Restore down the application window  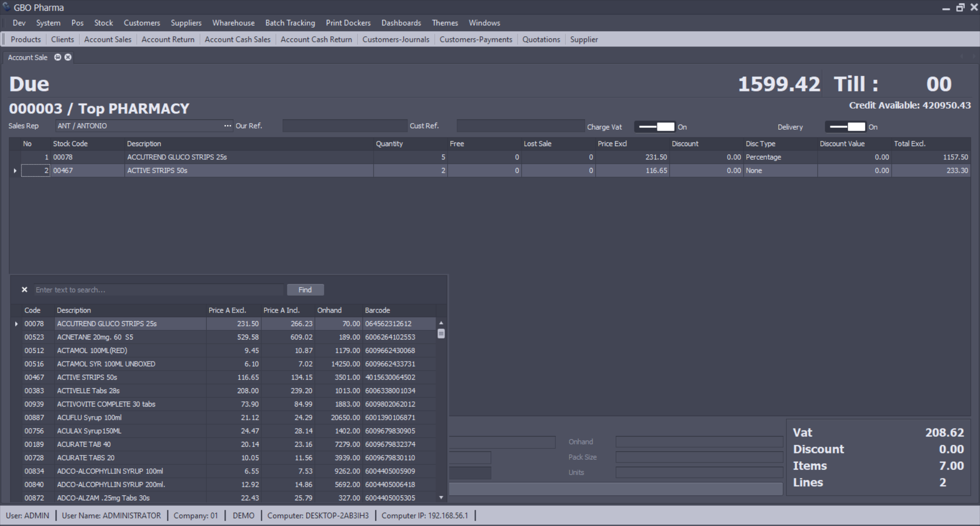coord(960,8)
